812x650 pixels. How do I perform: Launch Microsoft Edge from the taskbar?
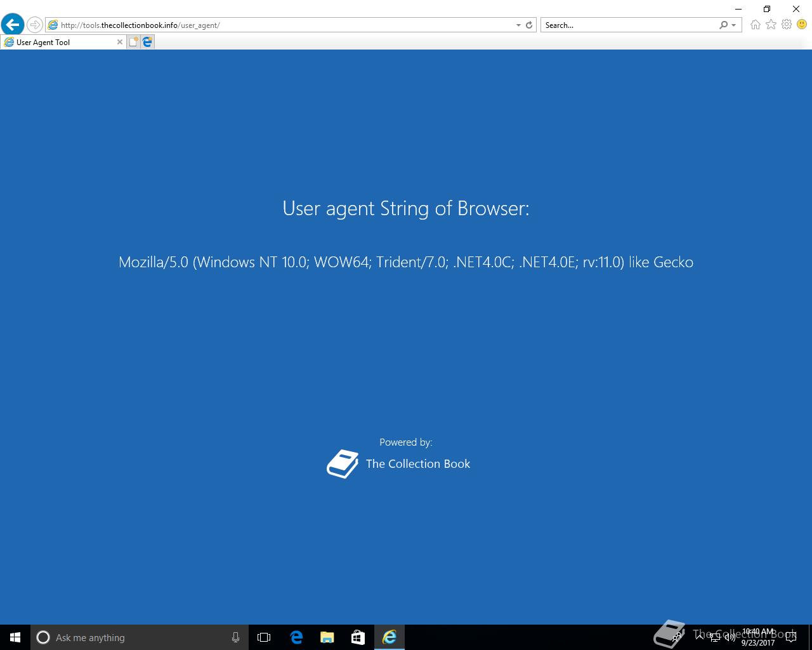pos(296,637)
